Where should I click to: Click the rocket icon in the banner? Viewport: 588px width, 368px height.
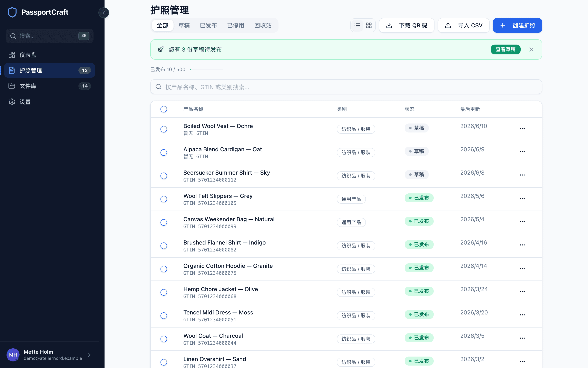[x=160, y=49]
